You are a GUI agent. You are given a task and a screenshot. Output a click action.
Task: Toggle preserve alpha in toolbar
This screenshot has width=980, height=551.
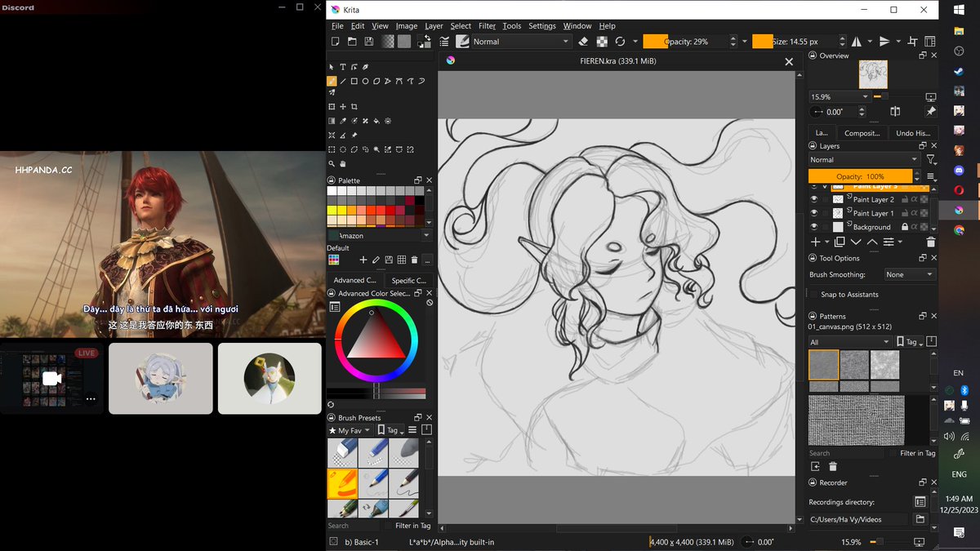click(x=602, y=42)
